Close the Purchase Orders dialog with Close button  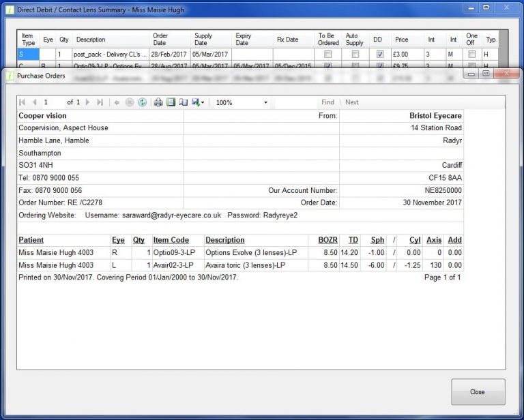478,391
